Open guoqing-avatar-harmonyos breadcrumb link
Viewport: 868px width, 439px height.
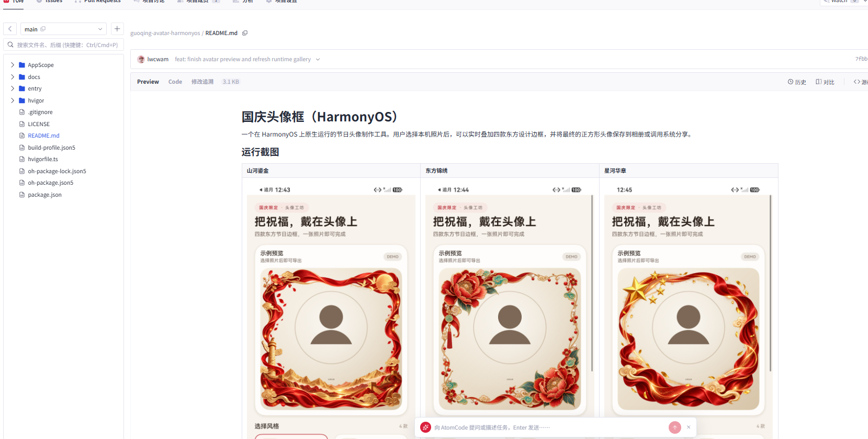[x=165, y=33]
